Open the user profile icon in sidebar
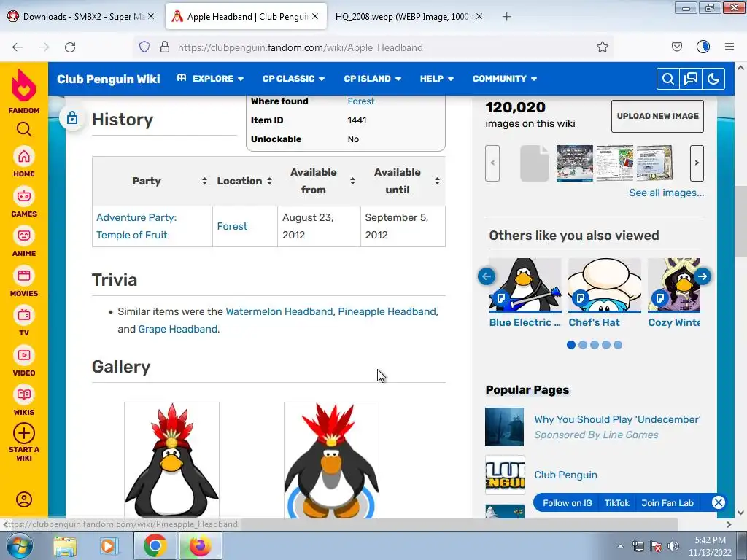Viewport: 747px width, 560px height. pos(24,499)
